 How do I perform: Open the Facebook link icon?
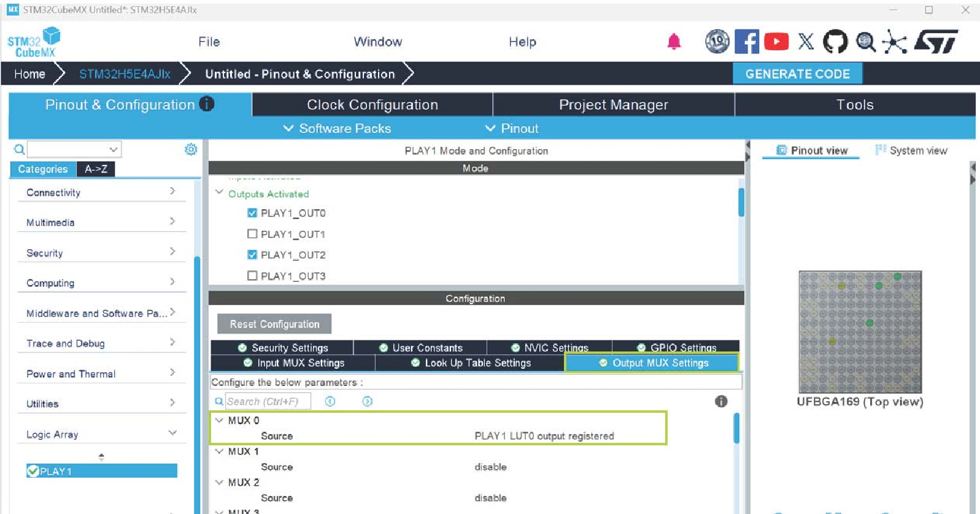tap(747, 42)
